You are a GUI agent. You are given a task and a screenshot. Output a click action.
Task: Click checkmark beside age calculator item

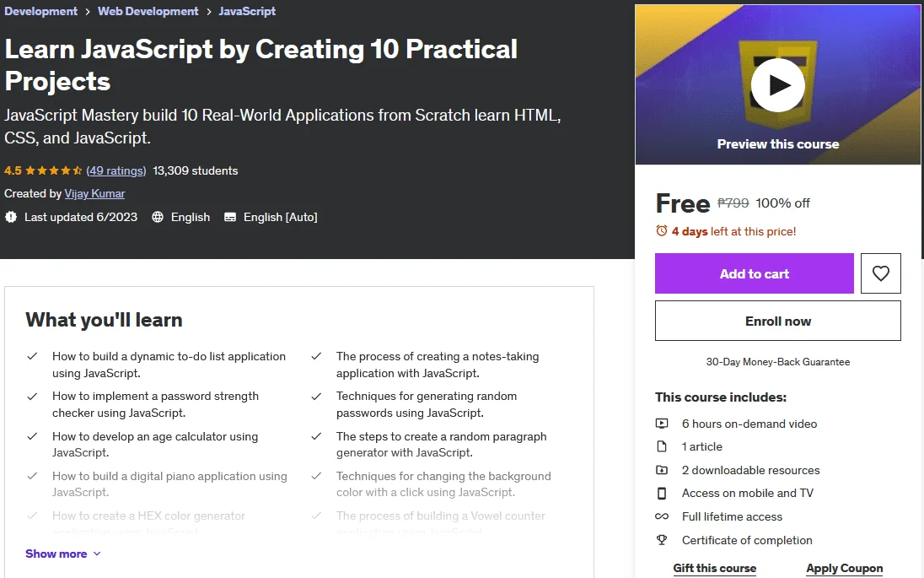click(x=32, y=436)
